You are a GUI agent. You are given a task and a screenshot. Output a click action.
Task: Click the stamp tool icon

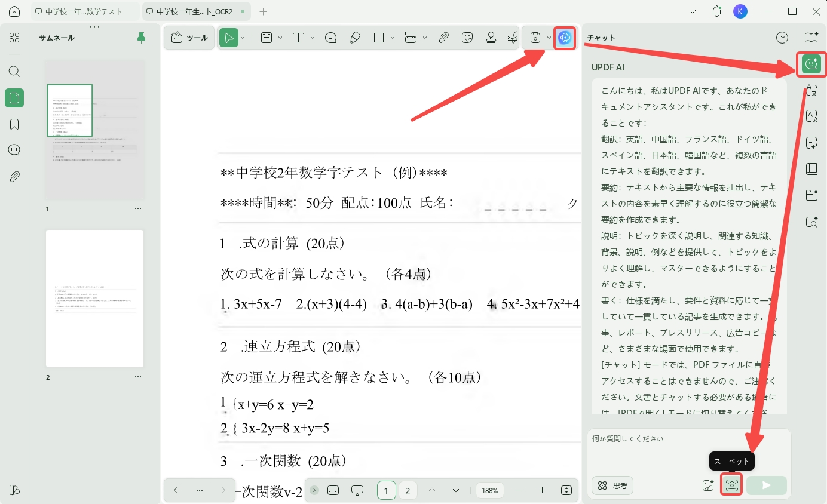(x=491, y=38)
